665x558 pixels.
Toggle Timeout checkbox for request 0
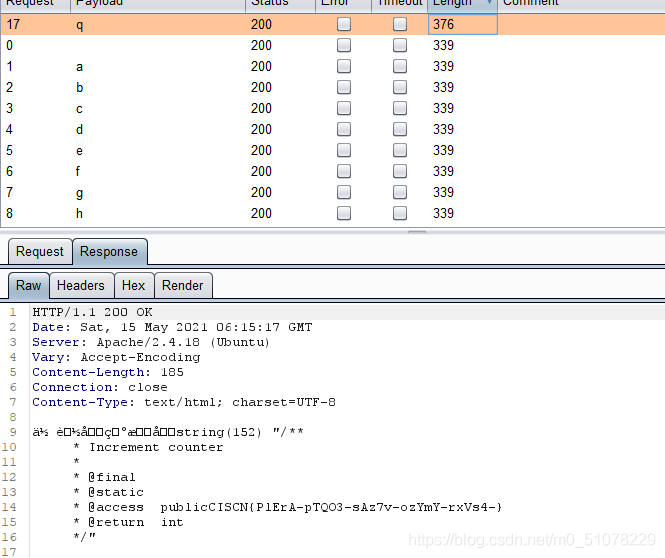(x=400, y=45)
